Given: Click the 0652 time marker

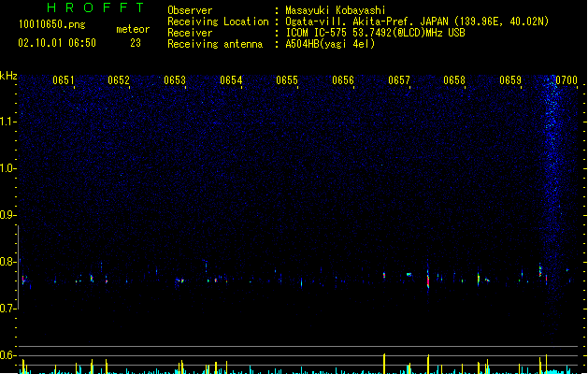Looking at the screenshot, I should click(119, 80).
